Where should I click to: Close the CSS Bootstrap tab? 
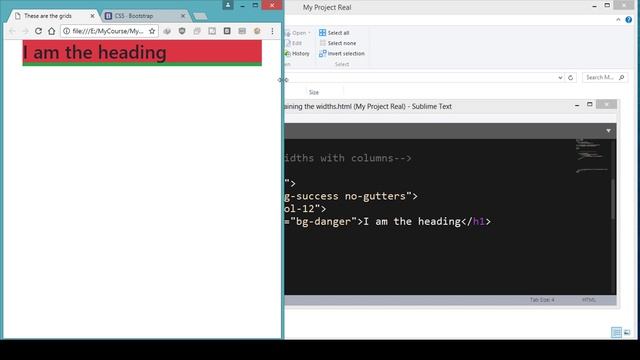point(183,16)
